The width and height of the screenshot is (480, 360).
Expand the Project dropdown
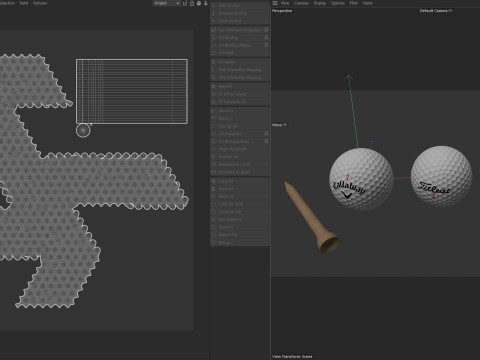pos(166,3)
